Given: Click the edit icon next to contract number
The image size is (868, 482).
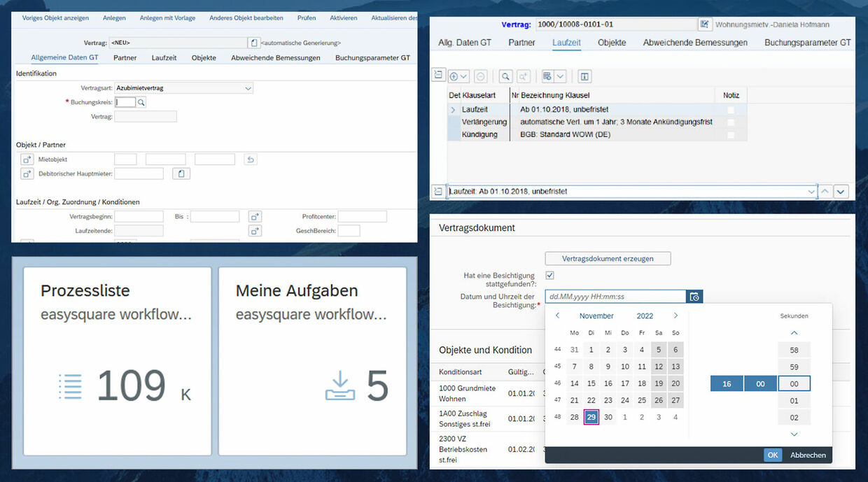Looking at the screenshot, I should 704,24.
